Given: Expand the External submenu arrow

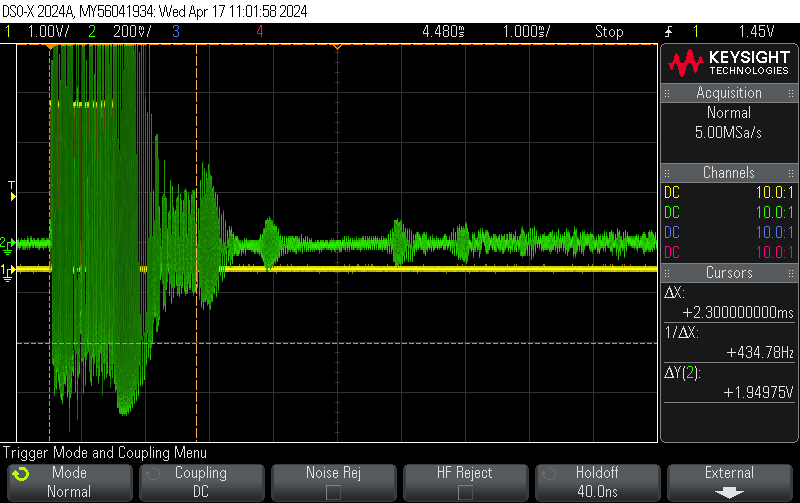Looking at the screenshot, I should click(x=729, y=492).
